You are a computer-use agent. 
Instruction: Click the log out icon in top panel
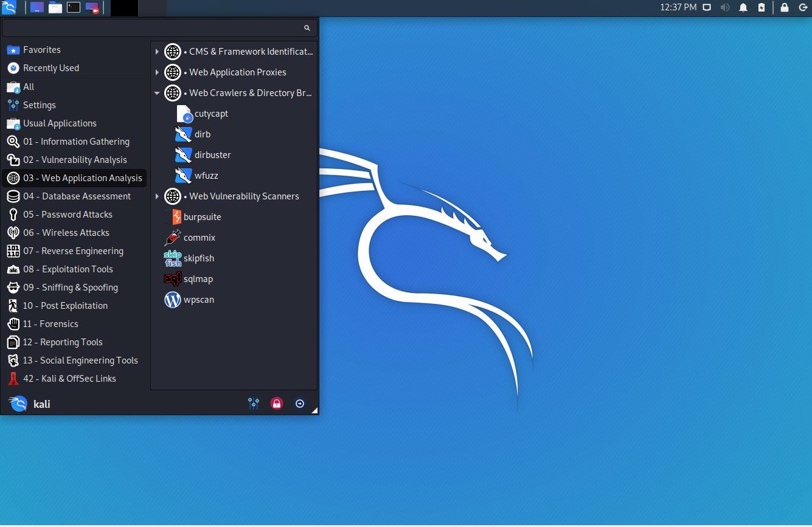tap(802, 7)
